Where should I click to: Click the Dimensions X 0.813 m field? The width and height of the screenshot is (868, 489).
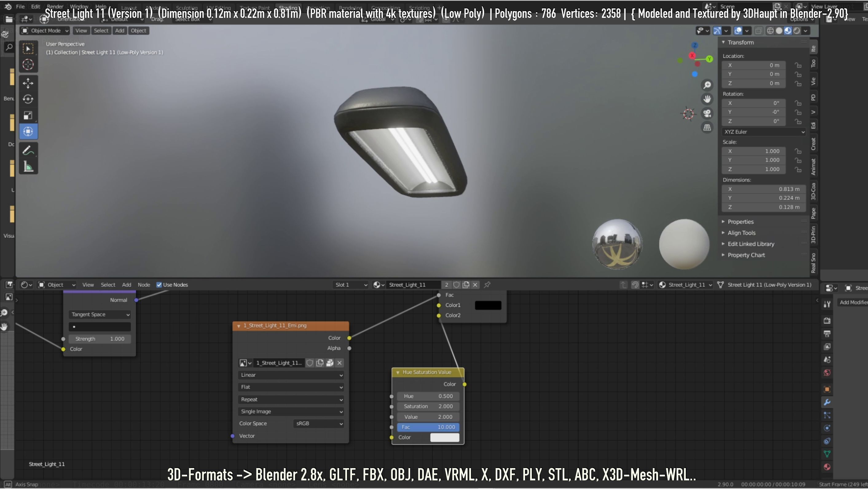(x=764, y=189)
